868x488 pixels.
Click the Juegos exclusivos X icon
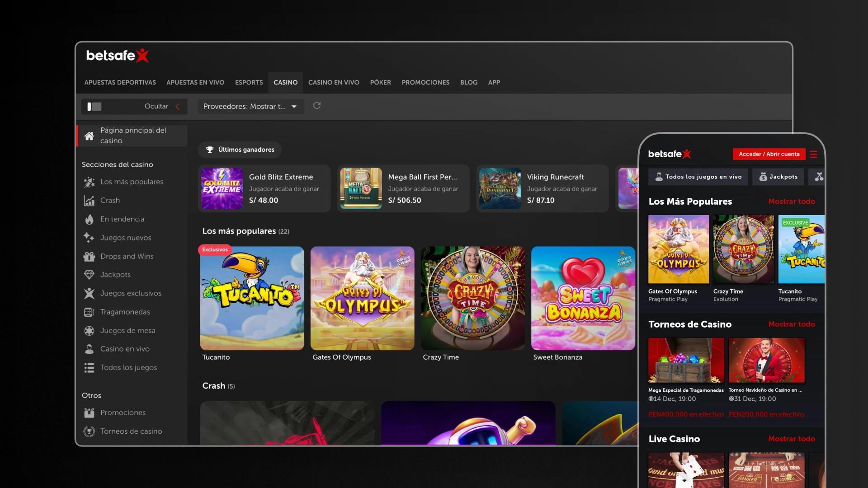click(x=89, y=293)
